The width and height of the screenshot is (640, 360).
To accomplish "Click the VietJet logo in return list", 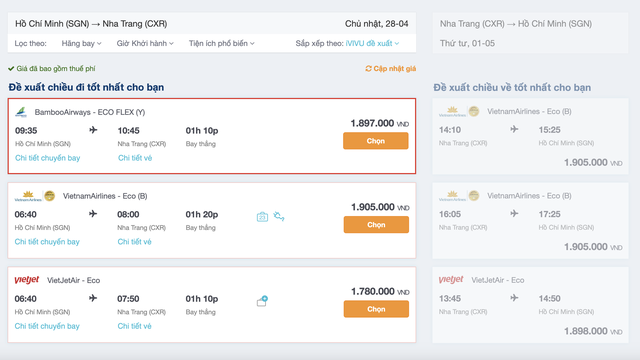I will (x=451, y=280).
